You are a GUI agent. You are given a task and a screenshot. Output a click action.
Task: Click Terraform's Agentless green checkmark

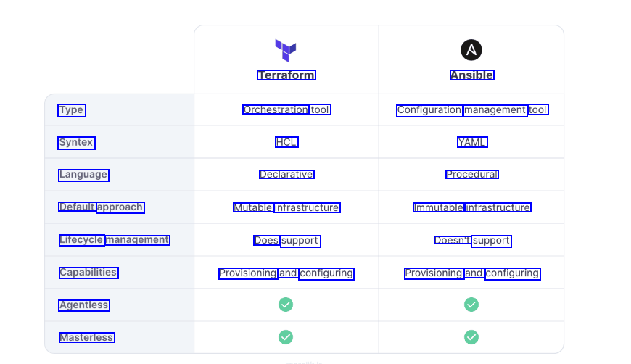[x=286, y=305]
